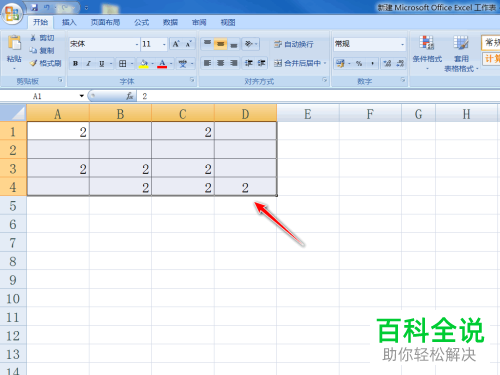The image size is (500, 375).
Task: Click into the formula bar
Action: tap(318, 96)
